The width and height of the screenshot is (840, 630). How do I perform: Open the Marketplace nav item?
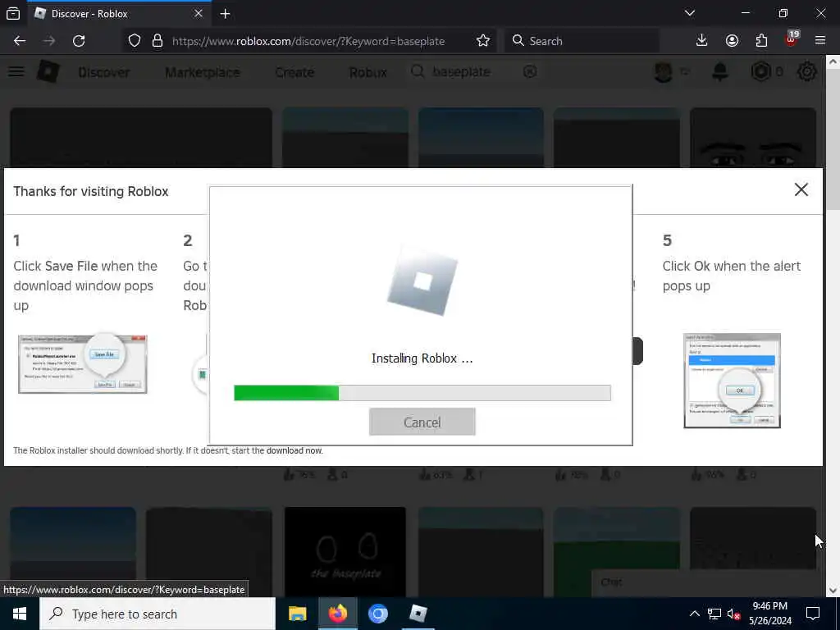click(203, 72)
